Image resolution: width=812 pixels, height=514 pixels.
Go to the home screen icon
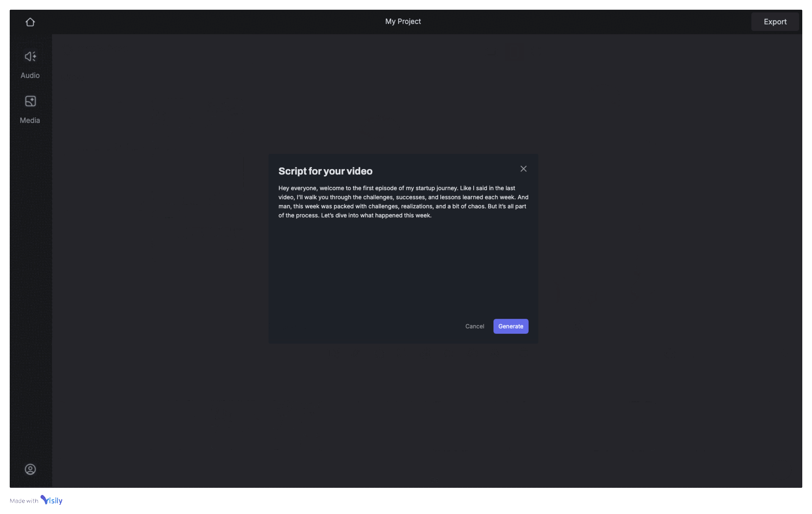tap(30, 22)
